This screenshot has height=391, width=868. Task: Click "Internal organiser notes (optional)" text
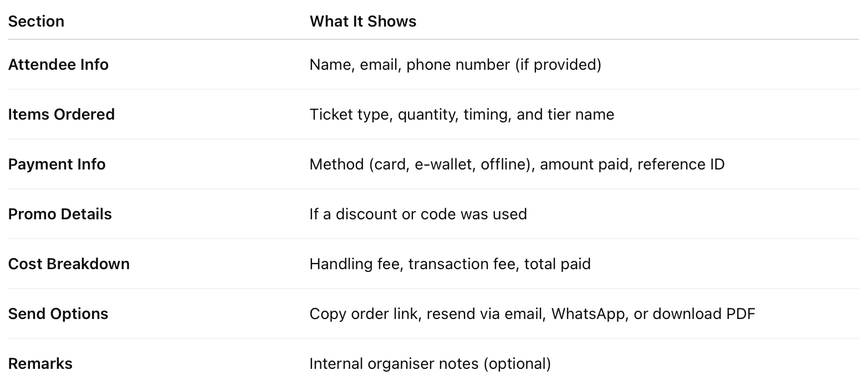coord(430,364)
